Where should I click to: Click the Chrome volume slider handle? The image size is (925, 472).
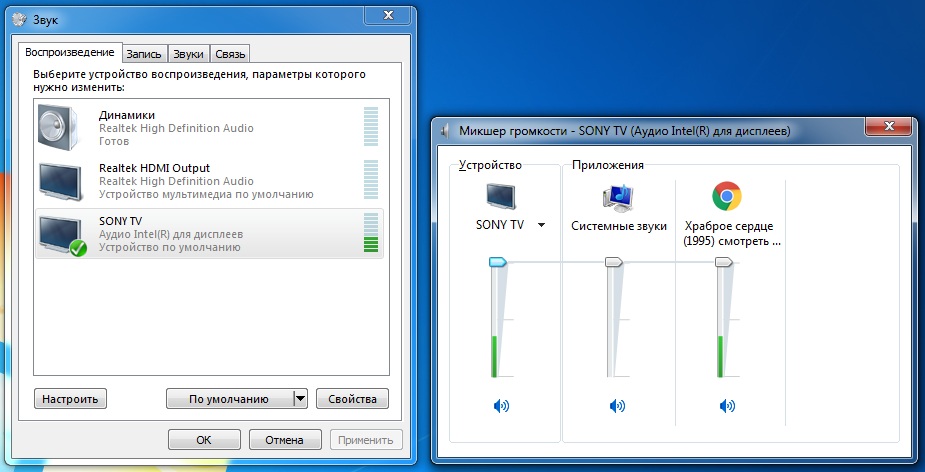point(724,262)
